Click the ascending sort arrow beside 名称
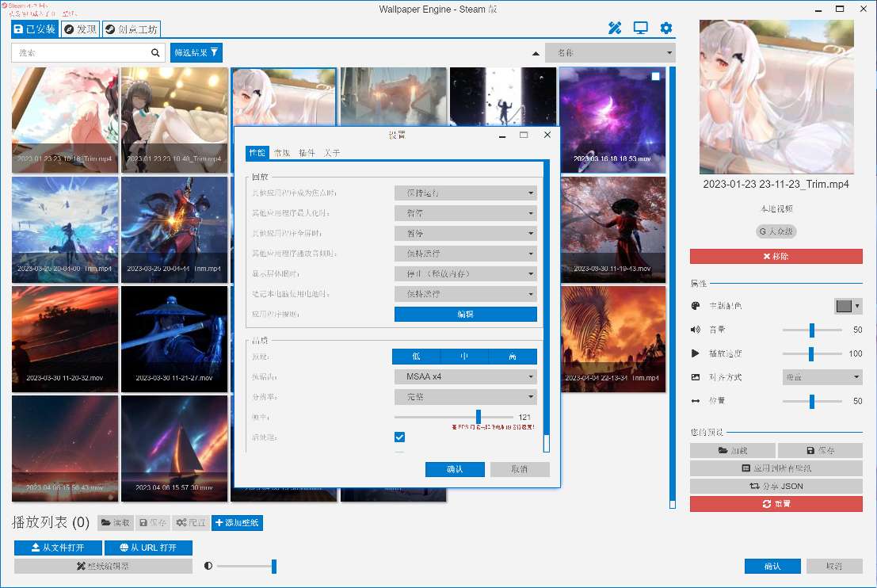 536,53
